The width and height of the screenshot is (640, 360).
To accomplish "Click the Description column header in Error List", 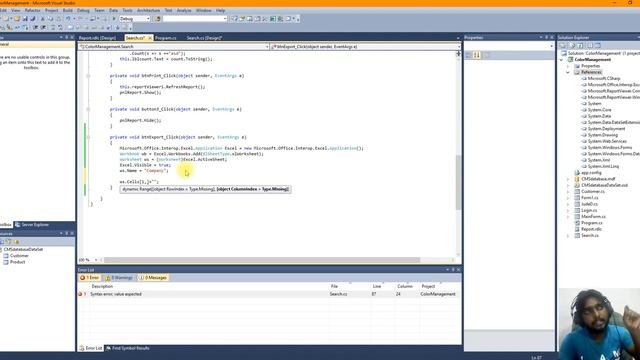I will pyautogui.click(x=102, y=287).
